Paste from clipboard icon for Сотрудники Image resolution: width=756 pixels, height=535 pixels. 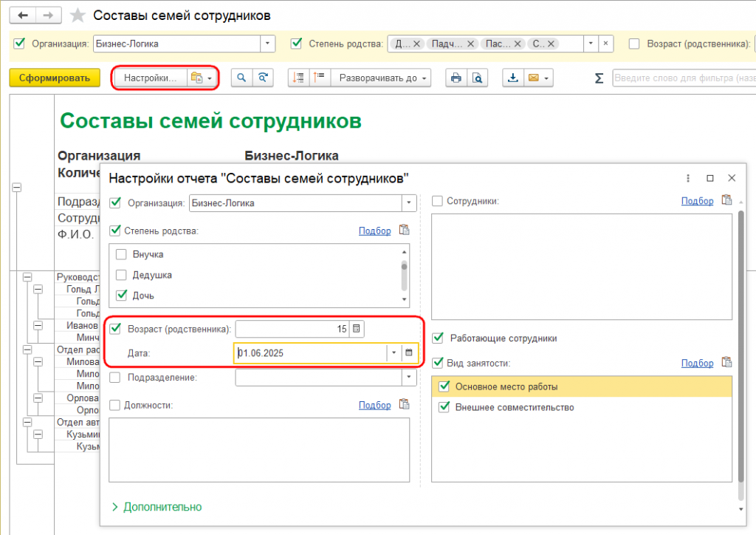click(726, 200)
